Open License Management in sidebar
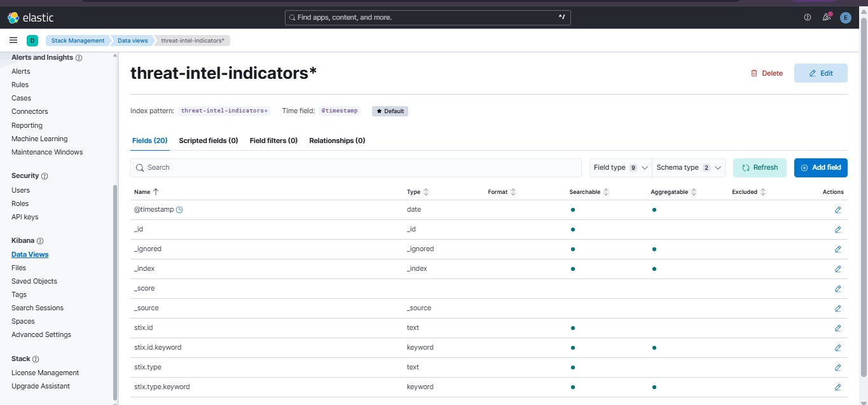This screenshot has height=405, width=868. coord(45,373)
